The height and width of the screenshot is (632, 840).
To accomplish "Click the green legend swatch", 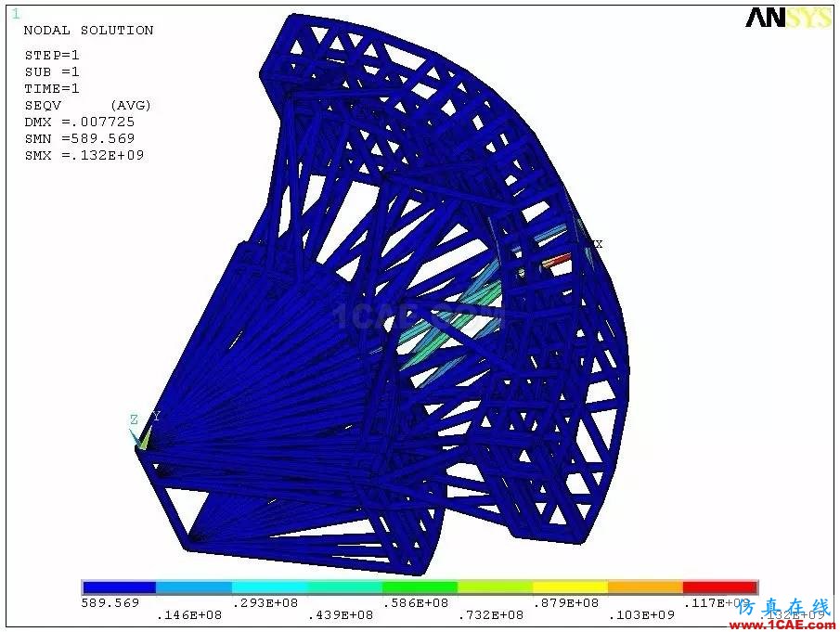I will [x=420, y=587].
